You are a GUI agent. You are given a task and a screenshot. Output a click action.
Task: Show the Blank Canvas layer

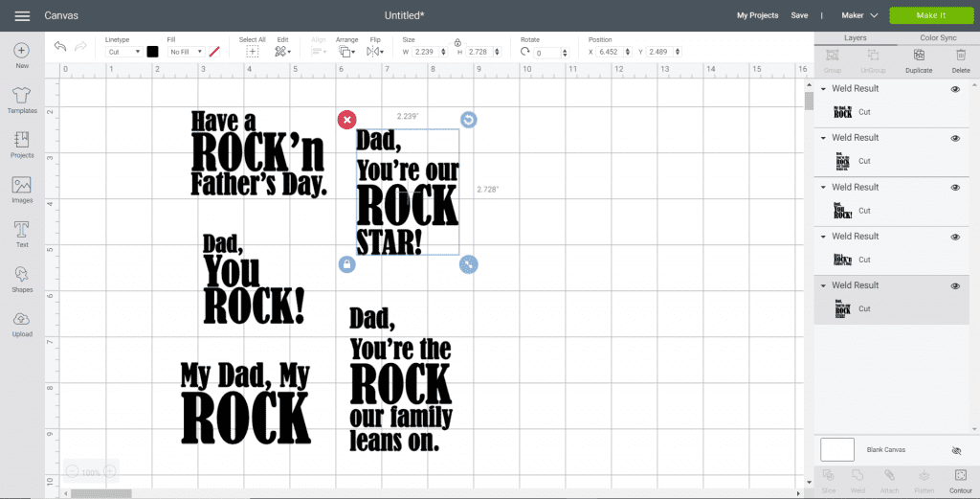[956, 450]
